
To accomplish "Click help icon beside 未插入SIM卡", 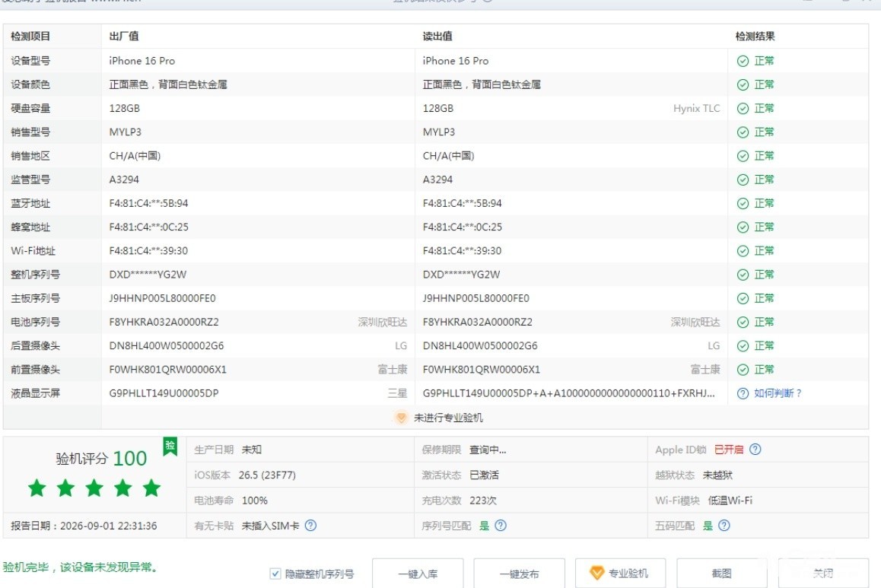I will (310, 525).
